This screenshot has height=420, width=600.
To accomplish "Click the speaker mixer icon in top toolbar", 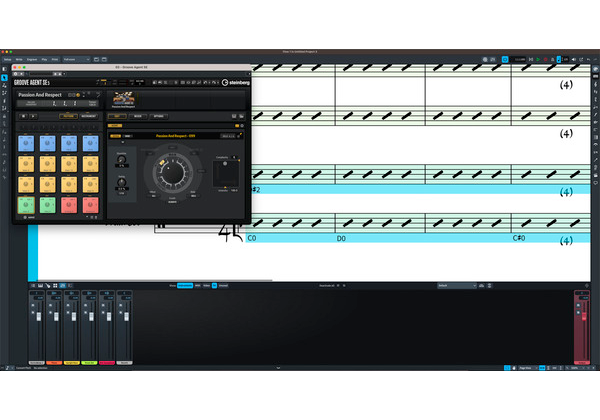I will 574,59.
